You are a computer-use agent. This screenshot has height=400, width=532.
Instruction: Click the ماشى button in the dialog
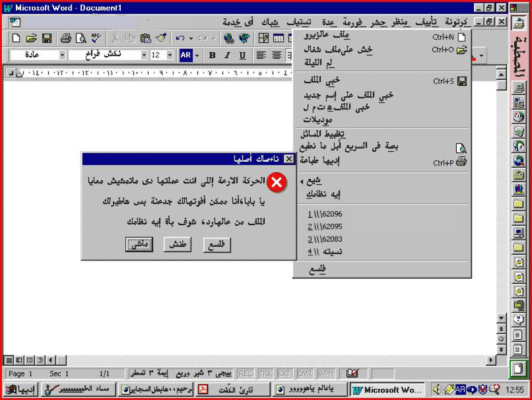[139, 245]
